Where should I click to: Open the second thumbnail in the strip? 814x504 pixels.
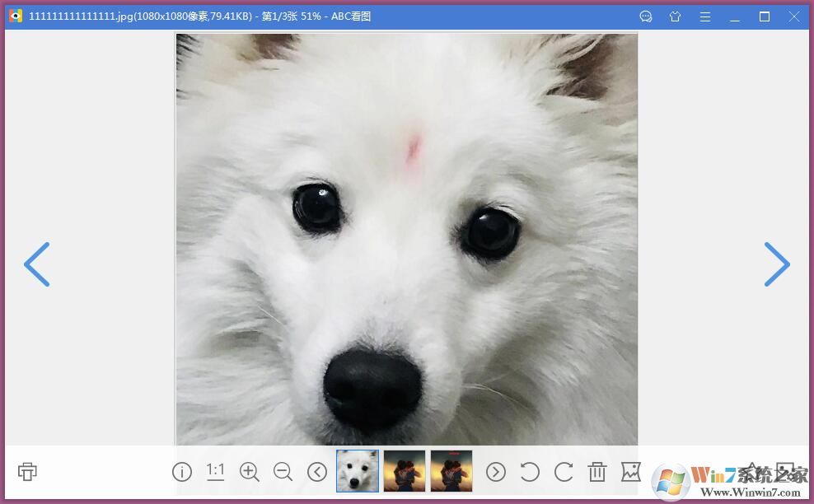point(405,470)
